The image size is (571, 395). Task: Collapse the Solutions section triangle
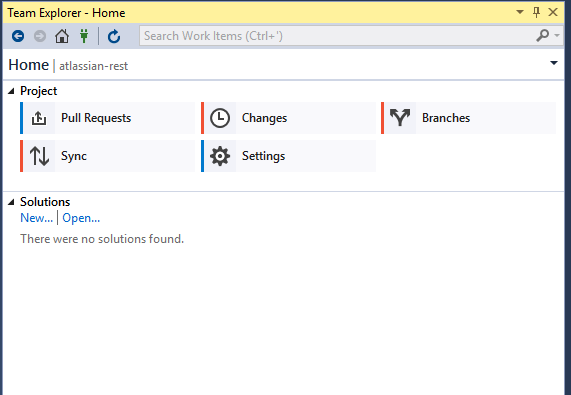click(x=11, y=202)
